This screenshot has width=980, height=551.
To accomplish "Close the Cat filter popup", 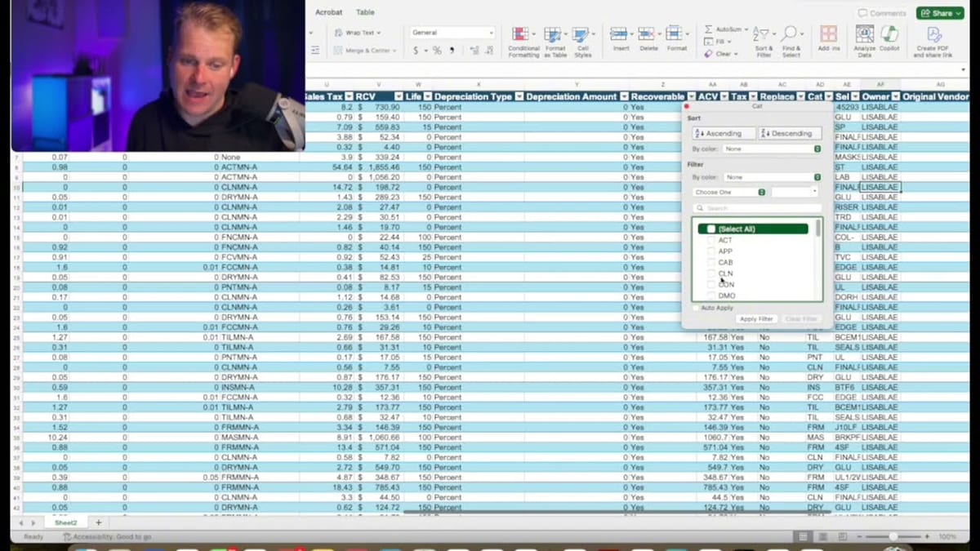I will pyautogui.click(x=687, y=106).
